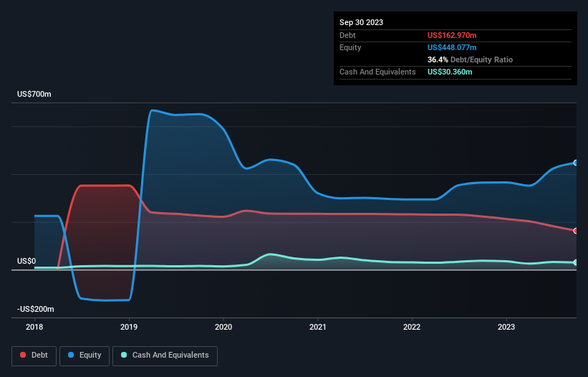Select the Equity endpoint marker on chart
Screen dimensions: 588x377
coord(576,163)
